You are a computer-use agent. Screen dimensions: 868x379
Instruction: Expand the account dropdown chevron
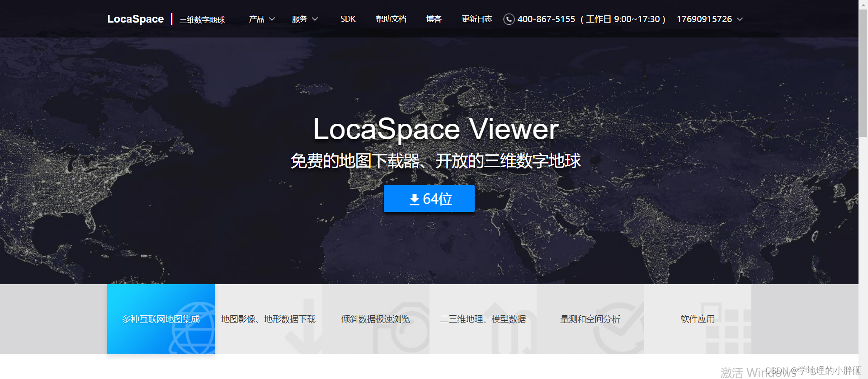click(x=740, y=19)
